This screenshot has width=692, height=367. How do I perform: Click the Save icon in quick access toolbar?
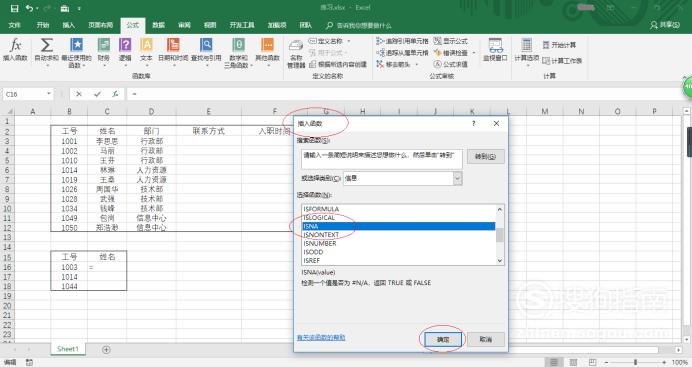tap(15, 8)
